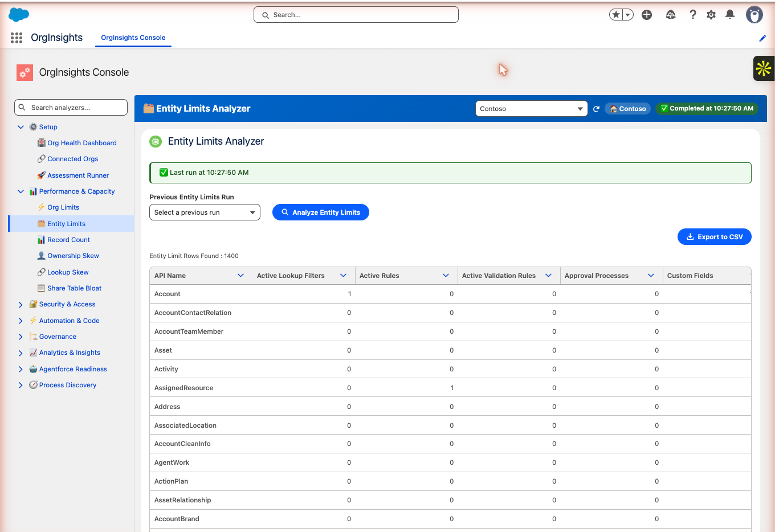Click the AssetRelationship row
This screenshot has height=532, width=775.
tap(450, 500)
